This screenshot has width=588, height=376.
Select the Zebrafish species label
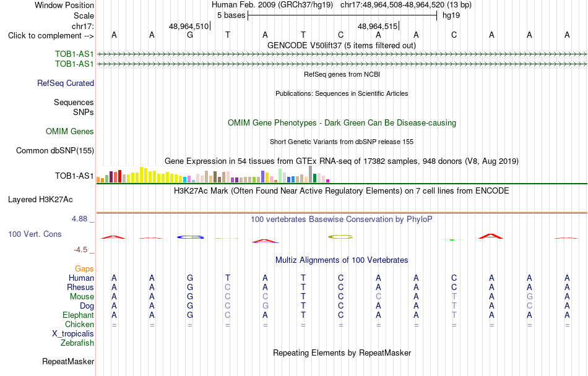77,343
